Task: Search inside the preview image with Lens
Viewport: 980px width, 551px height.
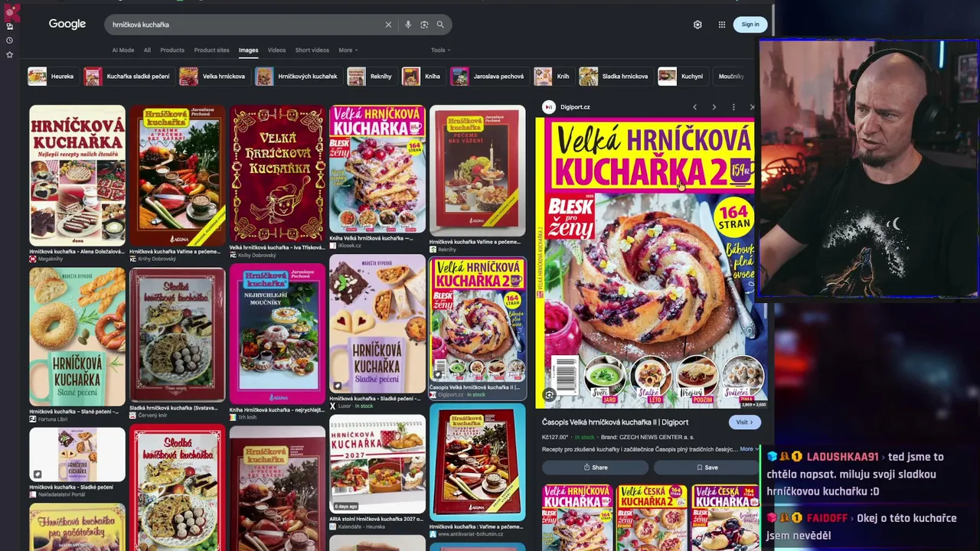Action: tap(549, 395)
